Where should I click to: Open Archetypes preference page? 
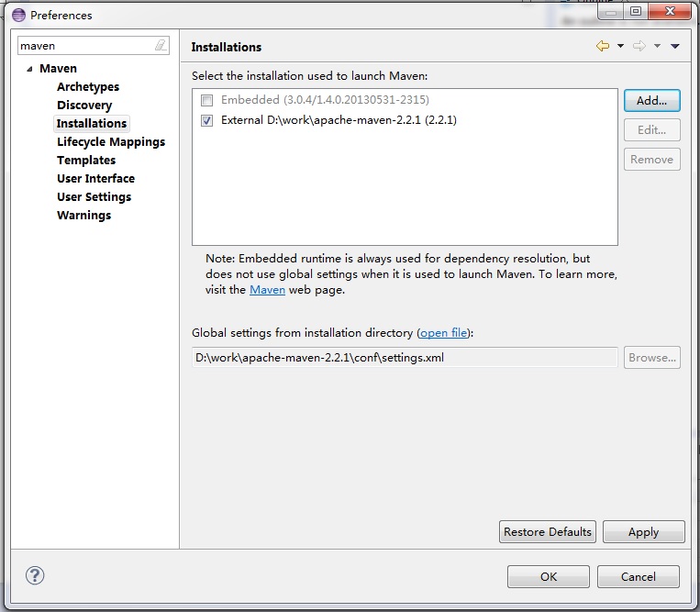88,86
